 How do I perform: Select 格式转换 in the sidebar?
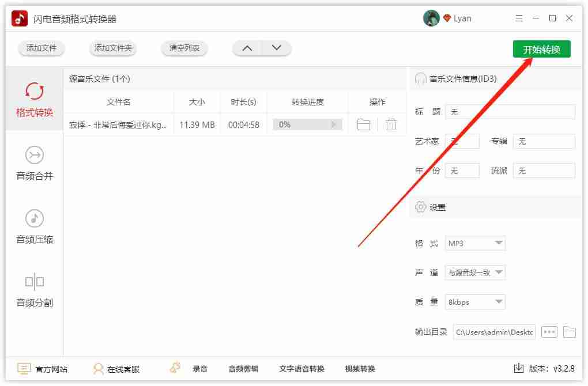click(x=35, y=99)
